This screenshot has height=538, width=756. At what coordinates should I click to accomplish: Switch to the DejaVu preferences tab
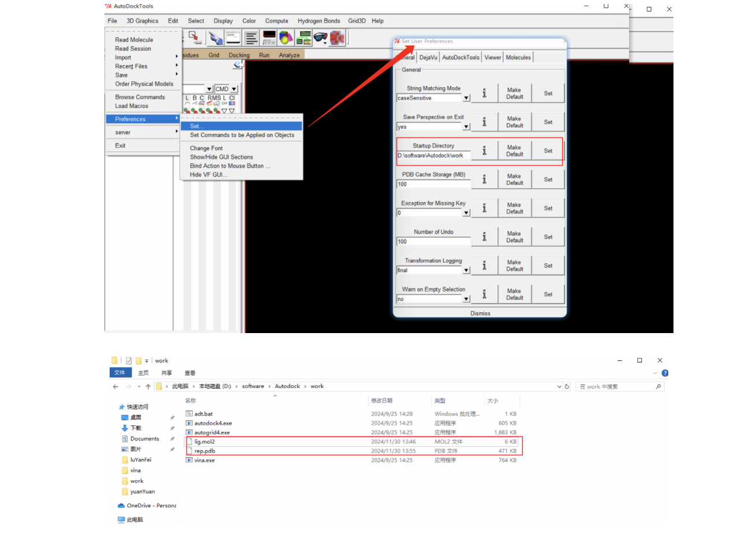(428, 57)
